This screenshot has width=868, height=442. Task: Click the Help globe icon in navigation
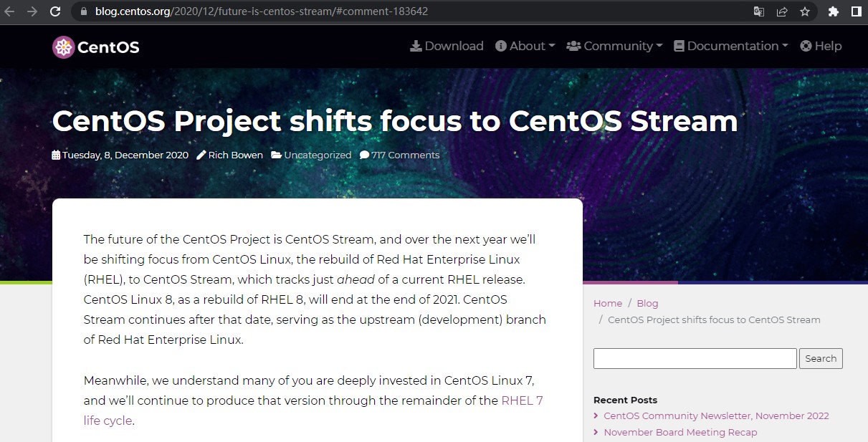click(806, 46)
